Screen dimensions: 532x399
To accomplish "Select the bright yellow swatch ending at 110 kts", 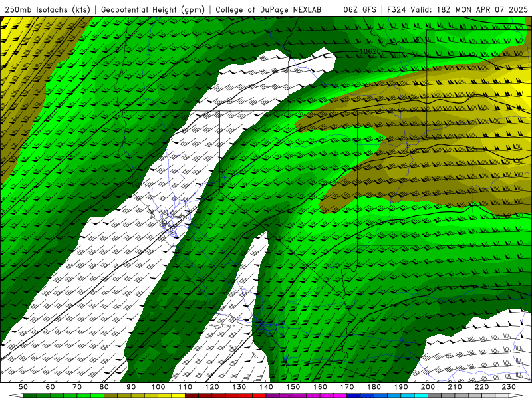I will click(178, 396).
